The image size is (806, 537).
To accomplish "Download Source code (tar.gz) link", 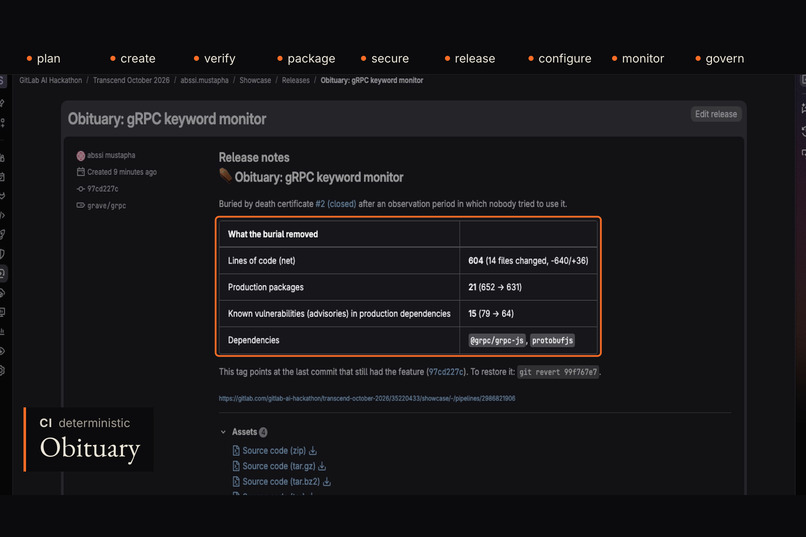I will [x=279, y=466].
